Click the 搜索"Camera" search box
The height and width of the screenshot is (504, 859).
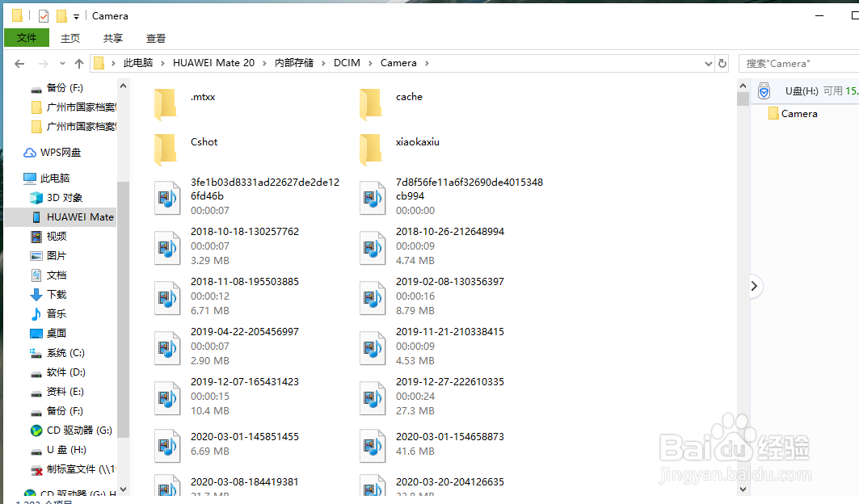pyautogui.click(x=798, y=64)
